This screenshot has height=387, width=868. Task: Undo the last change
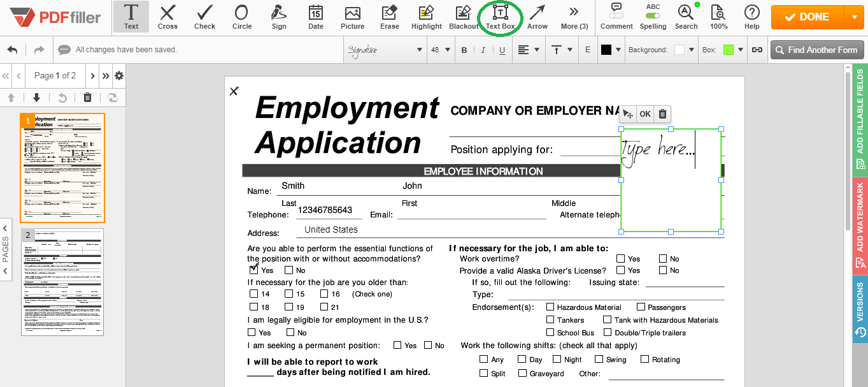coord(13,50)
